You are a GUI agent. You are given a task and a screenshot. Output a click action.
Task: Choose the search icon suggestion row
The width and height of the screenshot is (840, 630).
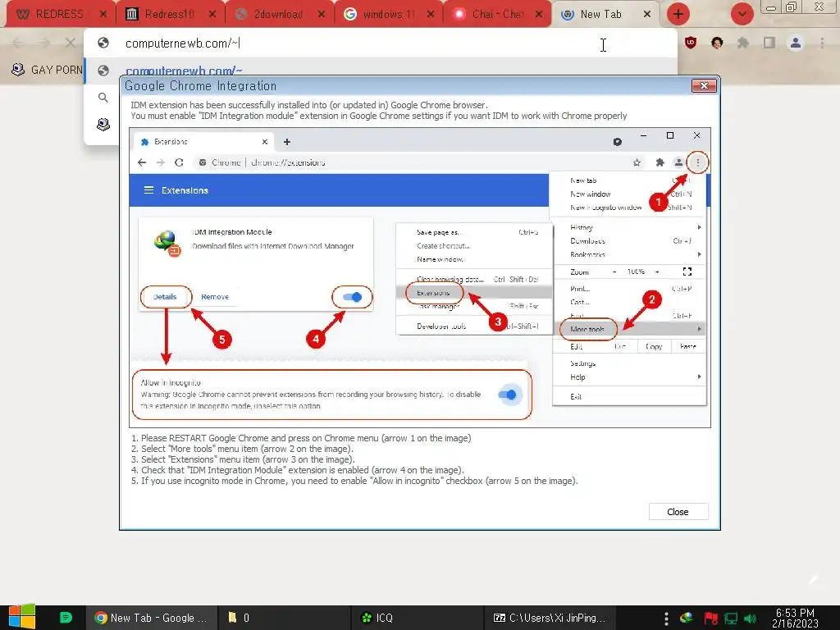tap(103, 98)
